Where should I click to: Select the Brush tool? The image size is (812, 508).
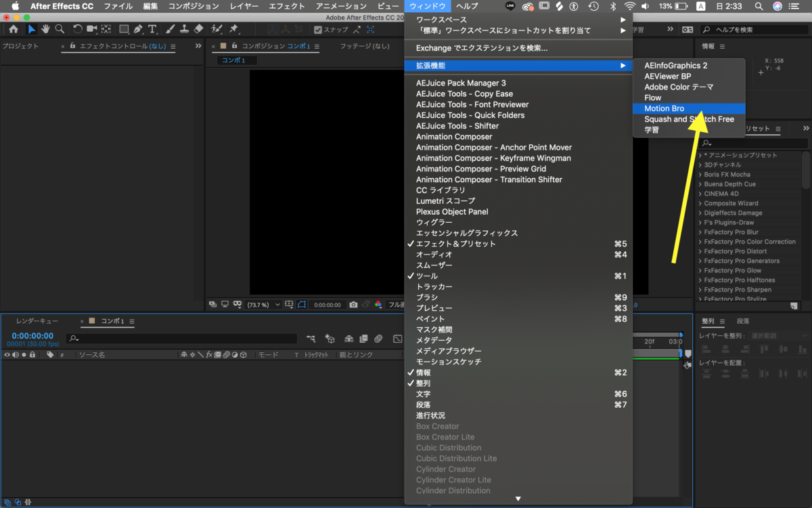170,30
